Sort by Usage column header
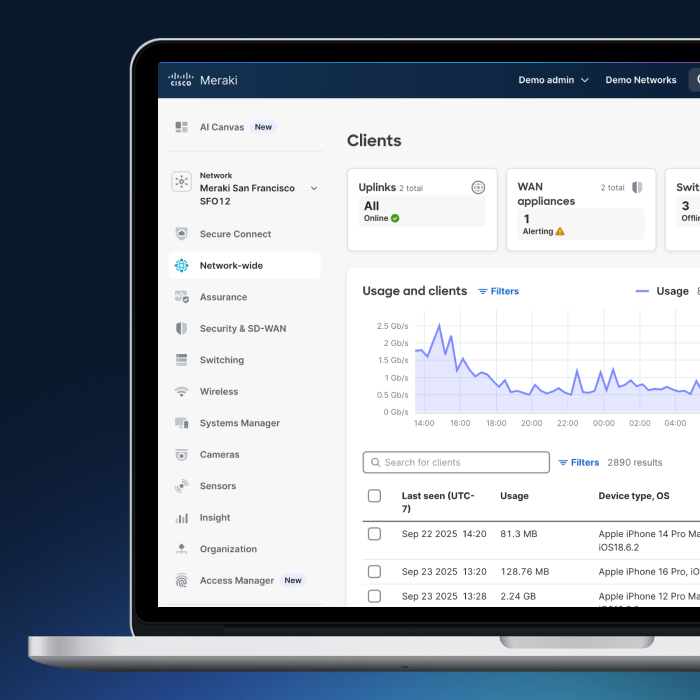700x700 pixels. (x=514, y=496)
